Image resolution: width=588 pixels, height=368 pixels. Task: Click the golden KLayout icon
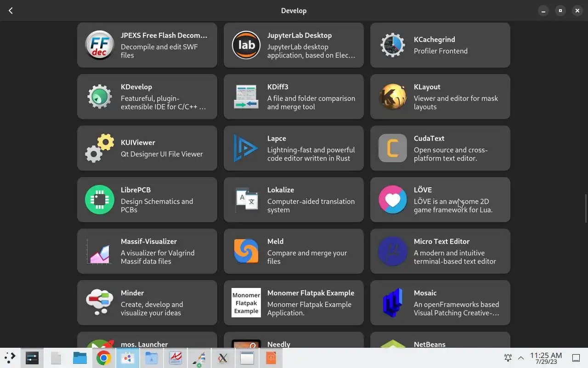393,97
